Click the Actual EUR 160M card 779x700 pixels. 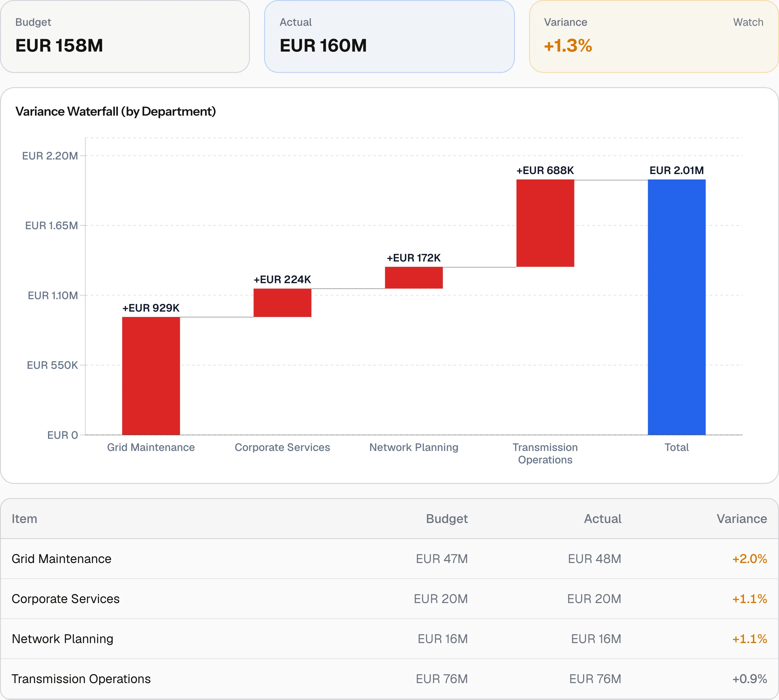[390, 36]
